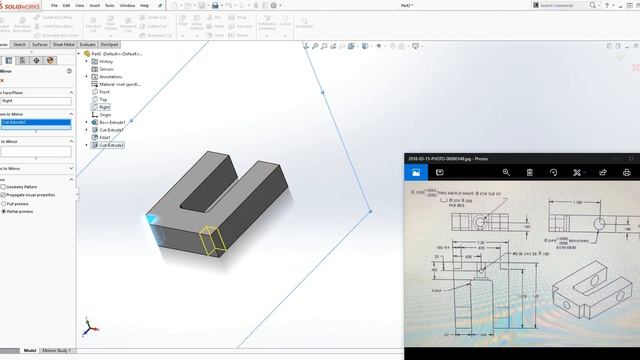Select the Model tab at the bottom
This screenshot has height=360, width=640.
coord(30,351)
